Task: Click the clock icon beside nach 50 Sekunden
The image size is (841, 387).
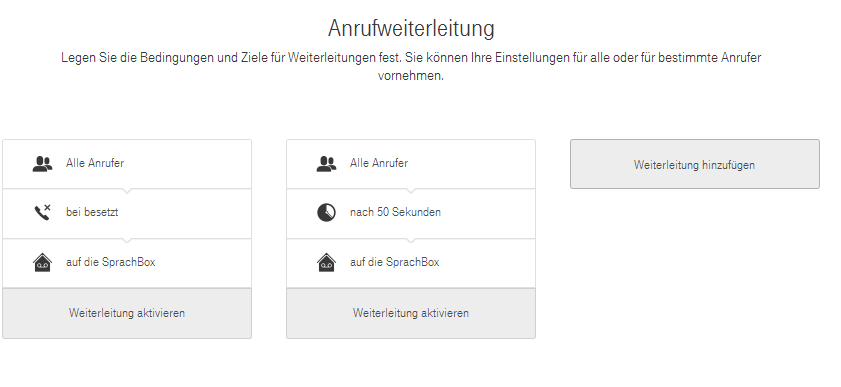Action: point(326,213)
